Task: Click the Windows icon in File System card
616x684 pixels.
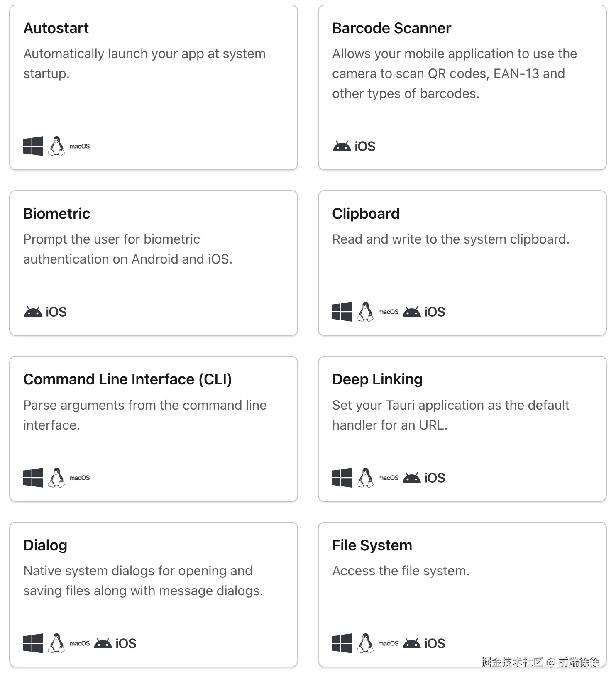Action: (342, 643)
